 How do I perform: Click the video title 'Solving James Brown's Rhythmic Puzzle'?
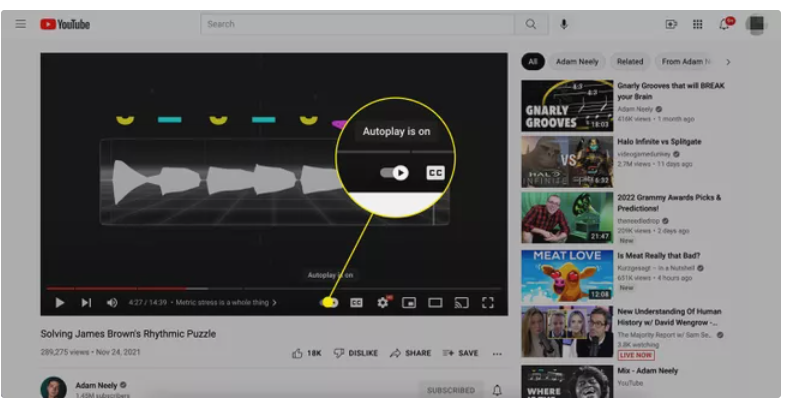(128, 334)
